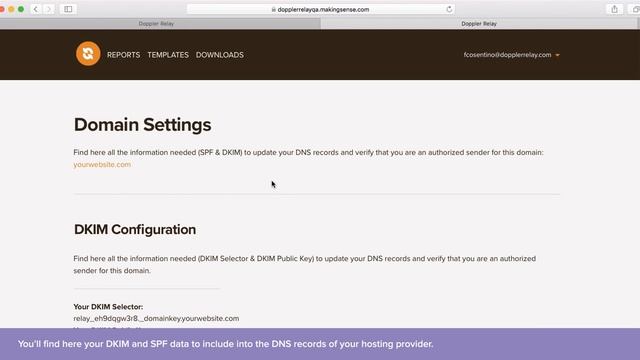Click the yourwebsite.com domain link
This screenshot has width=640, height=360.
(102, 164)
